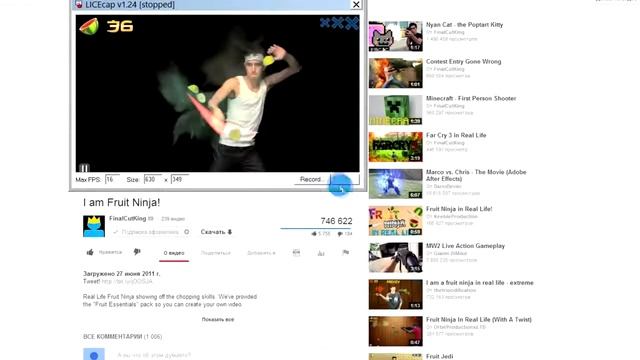This screenshot has width=640, height=360.
Task: Show video statistics chart icon
Action: point(321,253)
